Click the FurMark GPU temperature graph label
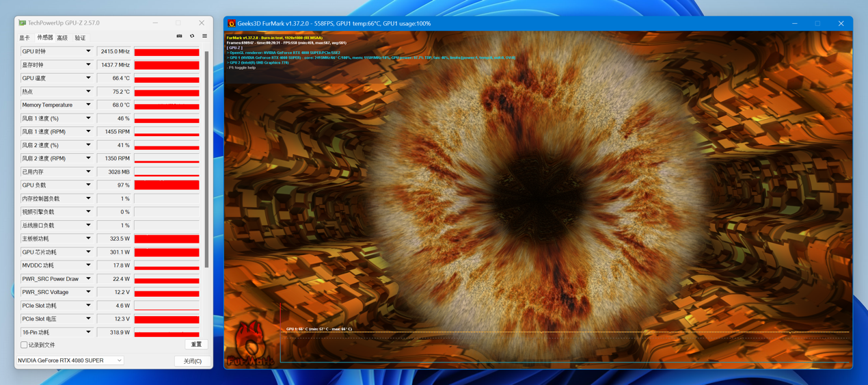Image resolution: width=868 pixels, height=385 pixels. [x=319, y=329]
